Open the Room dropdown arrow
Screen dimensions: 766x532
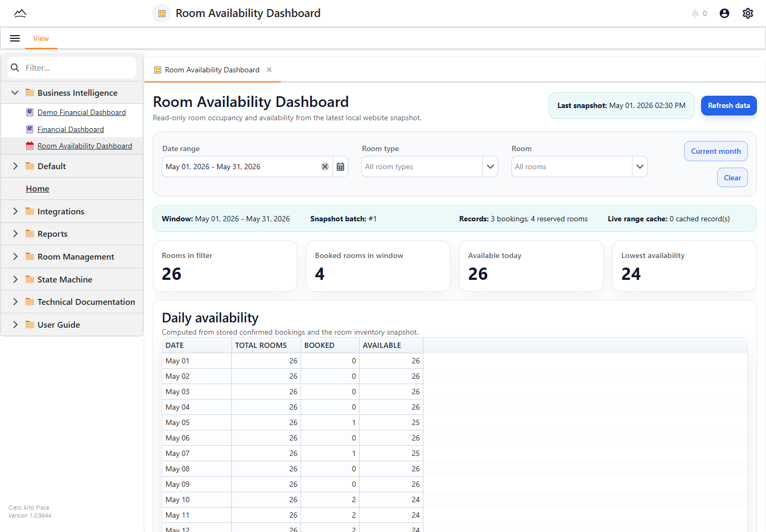640,167
